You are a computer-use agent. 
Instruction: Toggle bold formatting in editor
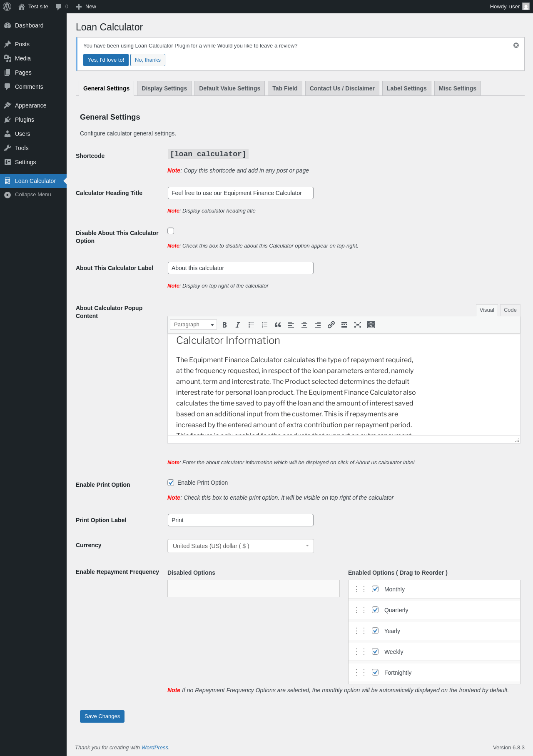point(224,325)
